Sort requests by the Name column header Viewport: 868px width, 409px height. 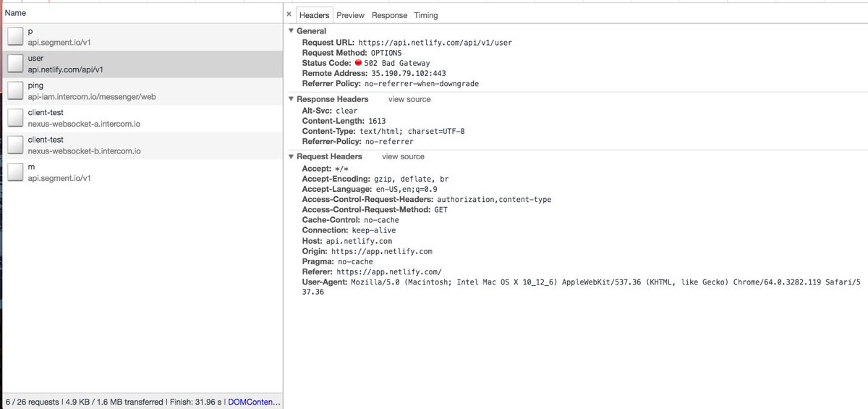tap(141, 13)
